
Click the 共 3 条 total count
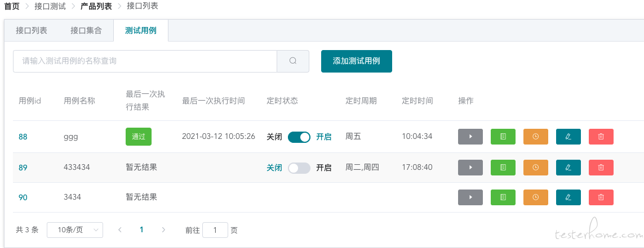(x=27, y=230)
